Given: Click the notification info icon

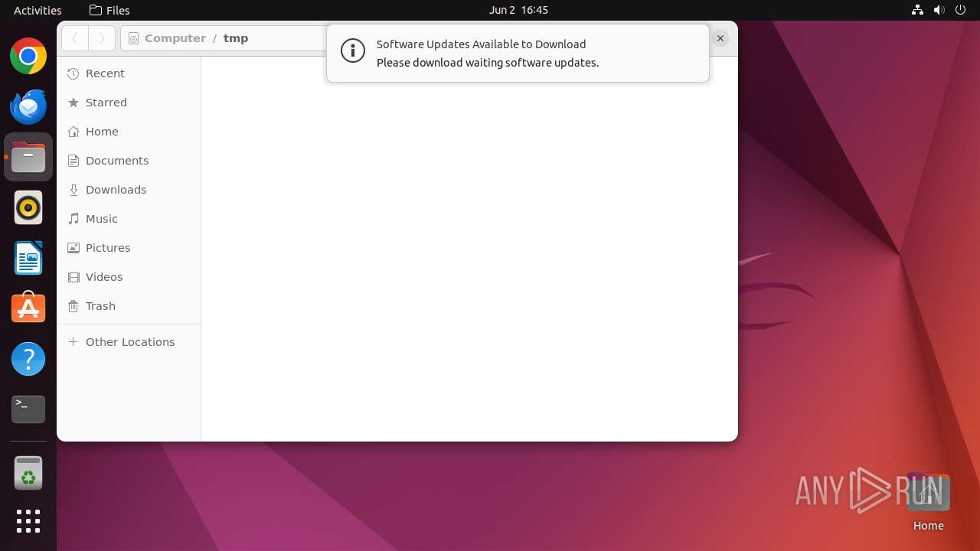Looking at the screenshot, I should click(x=352, y=51).
